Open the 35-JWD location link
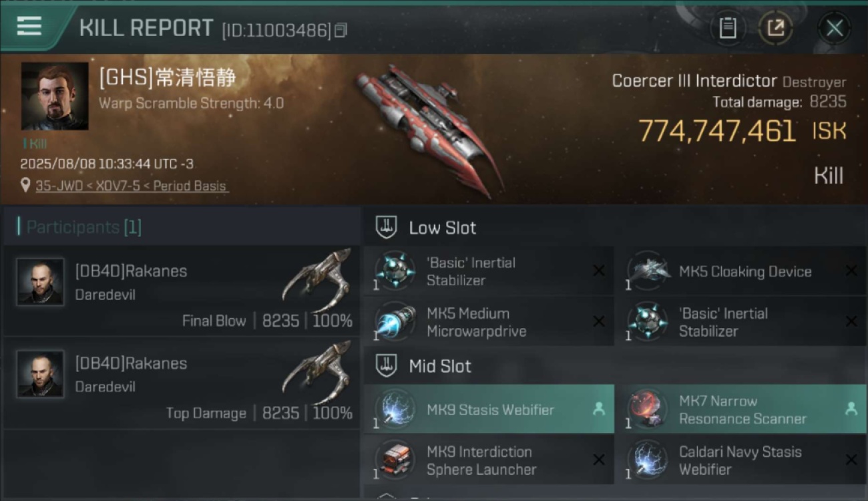The width and height of the screenshot is (868, 501). pyautogui.click(x=132, y=186)
